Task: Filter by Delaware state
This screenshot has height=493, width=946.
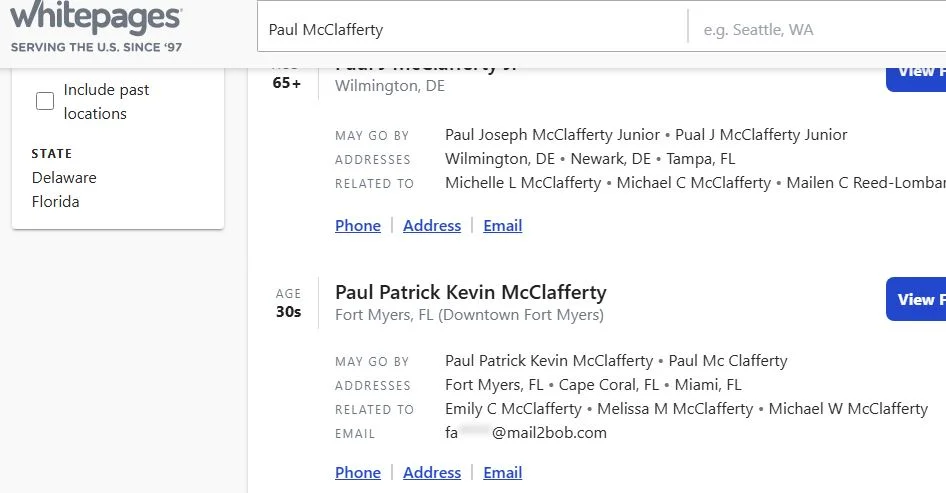Action: [x=64, y=178]
